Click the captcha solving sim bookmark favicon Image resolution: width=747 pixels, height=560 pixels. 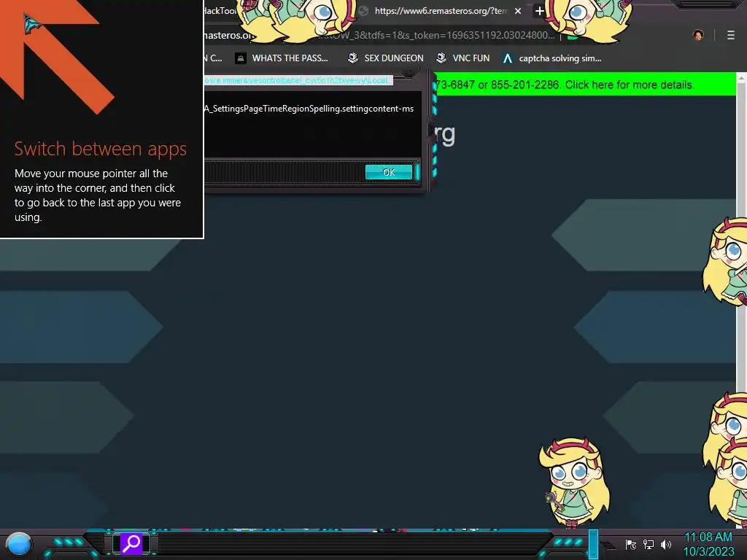[x=508, y=58]
